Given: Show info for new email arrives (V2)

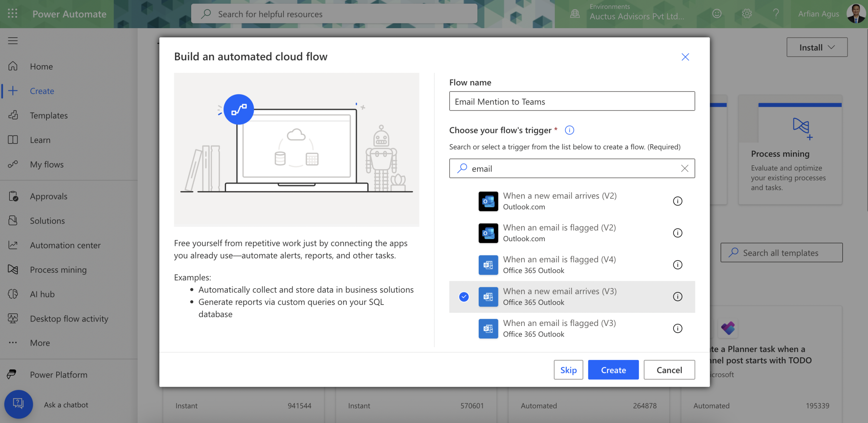Looking at the screenshot, I should click(x=677, y=201).
